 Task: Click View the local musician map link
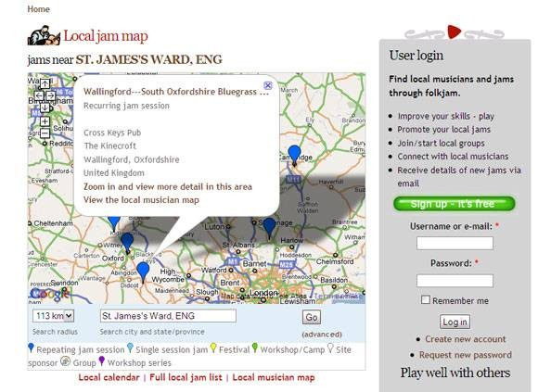coord(141,200)
